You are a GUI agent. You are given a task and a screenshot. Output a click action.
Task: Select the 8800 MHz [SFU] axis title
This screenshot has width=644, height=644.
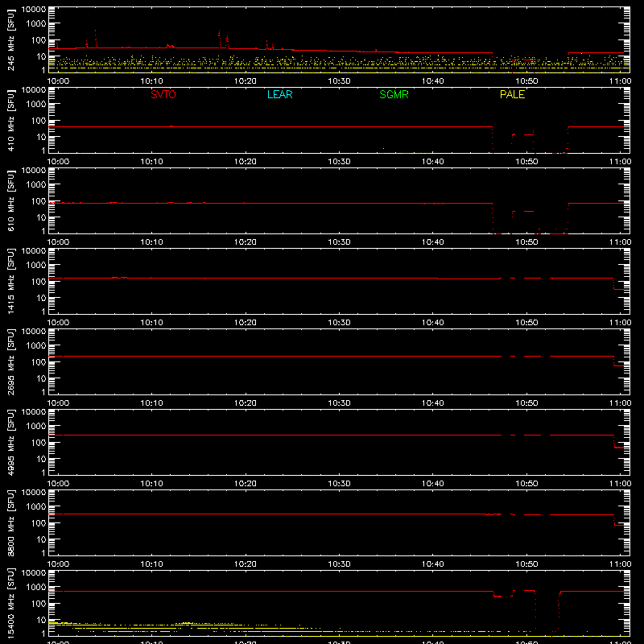click(11, 522)
